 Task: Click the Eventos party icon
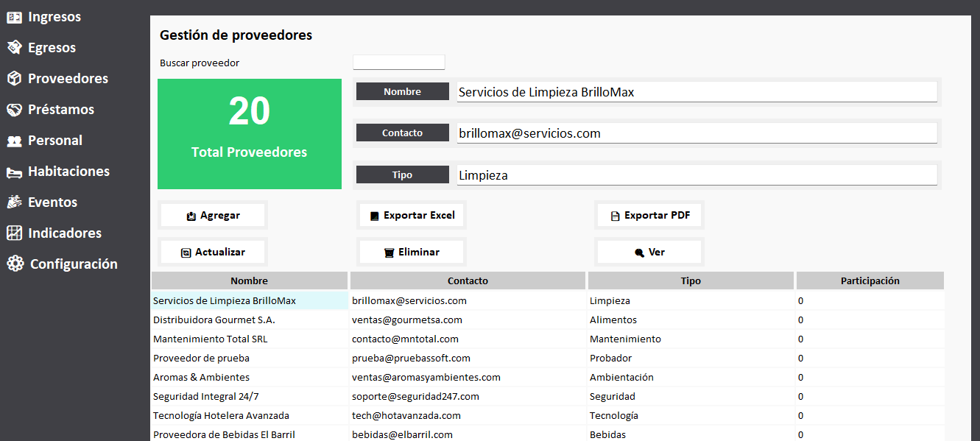point(14,202)
